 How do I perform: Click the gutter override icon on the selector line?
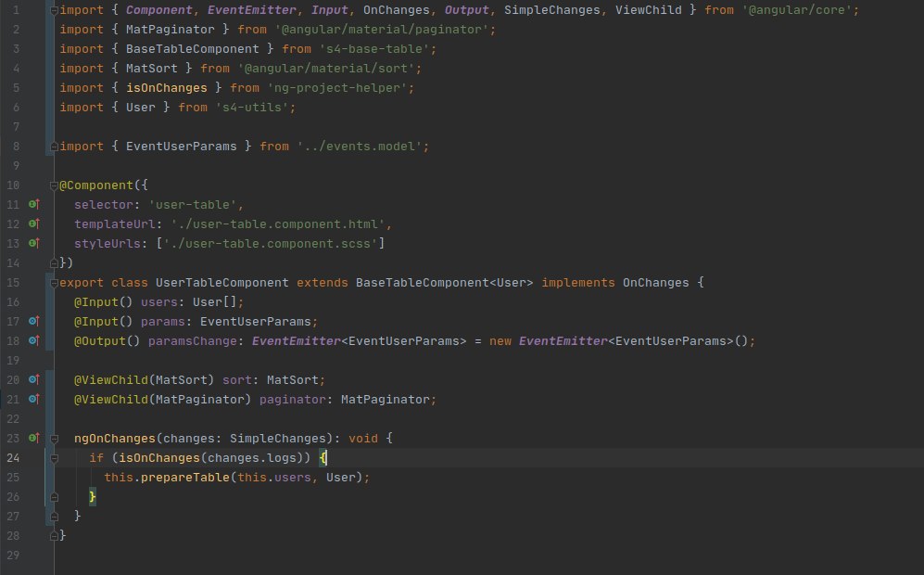coord(34,205)
